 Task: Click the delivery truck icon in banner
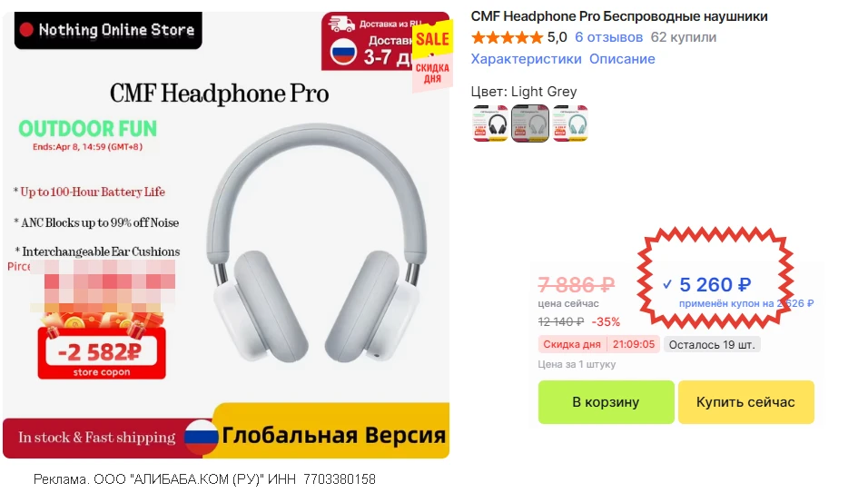tap(341, 24)
